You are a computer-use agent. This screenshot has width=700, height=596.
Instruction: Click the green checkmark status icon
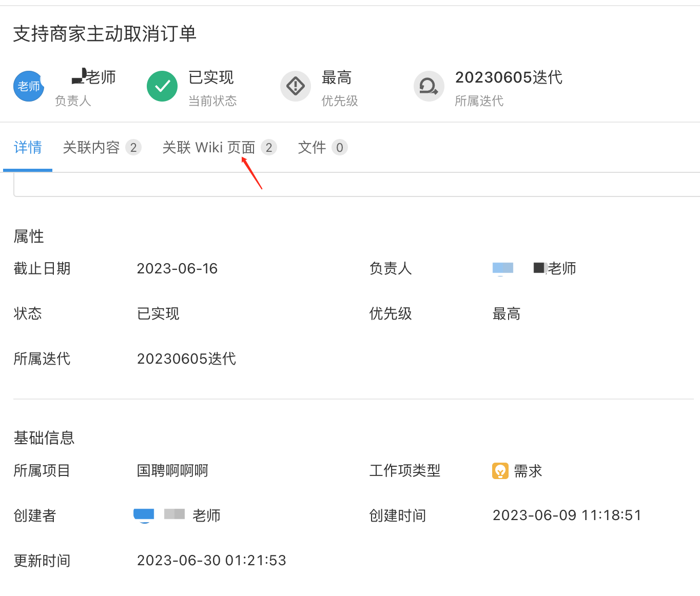coord(162,86)
